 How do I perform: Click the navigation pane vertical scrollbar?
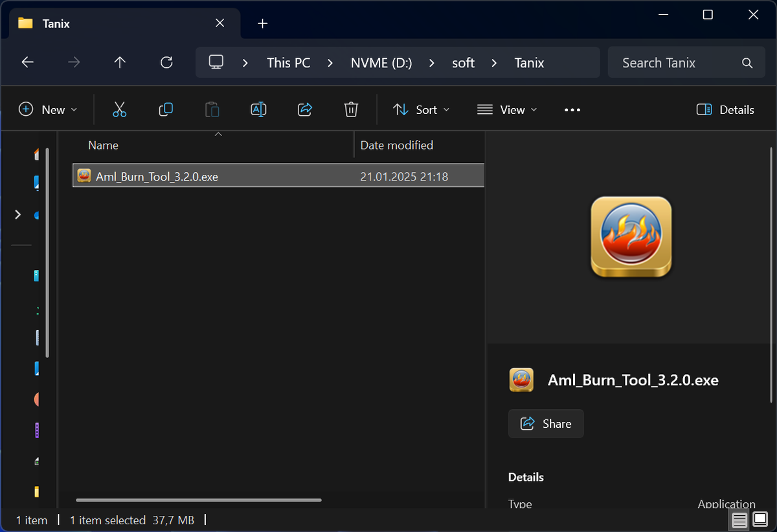pyautogui.click(x=47, y=251)
